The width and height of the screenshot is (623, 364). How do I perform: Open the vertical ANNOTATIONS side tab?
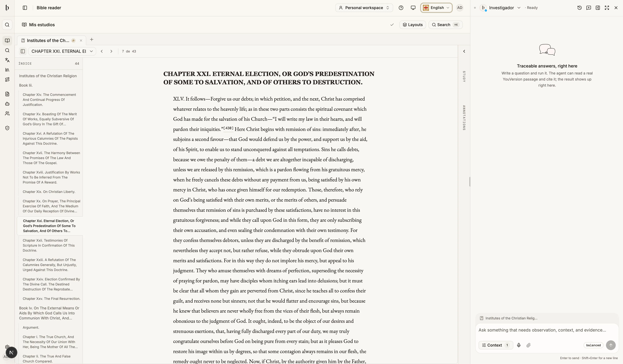click(464, 118)
